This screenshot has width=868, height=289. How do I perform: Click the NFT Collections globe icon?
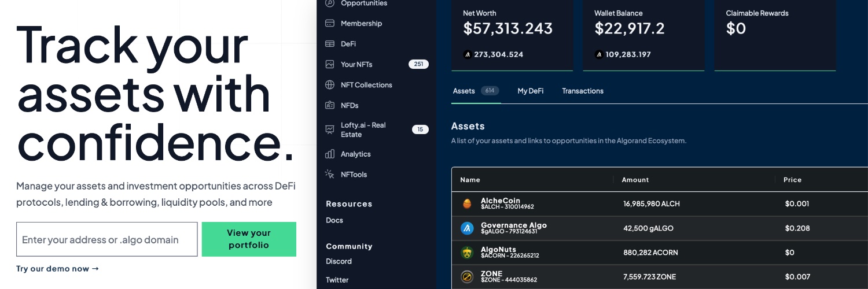330,85
